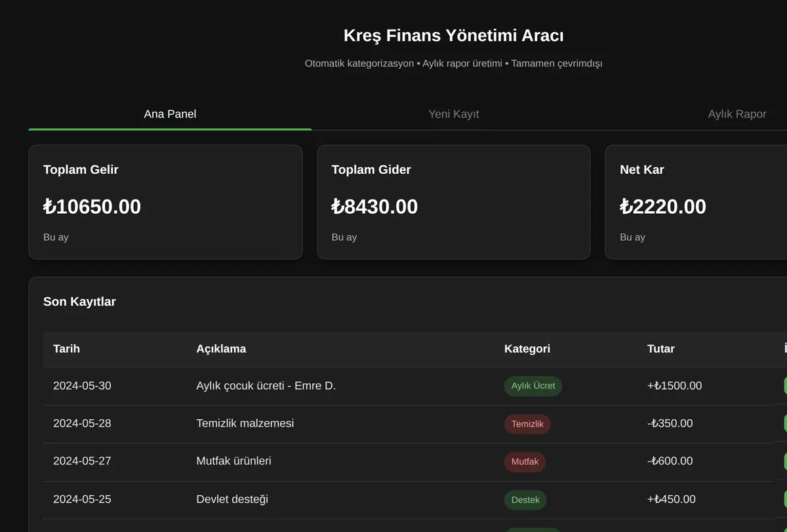Open the Yeni Kayıt tab

click(x=454, y=114)
